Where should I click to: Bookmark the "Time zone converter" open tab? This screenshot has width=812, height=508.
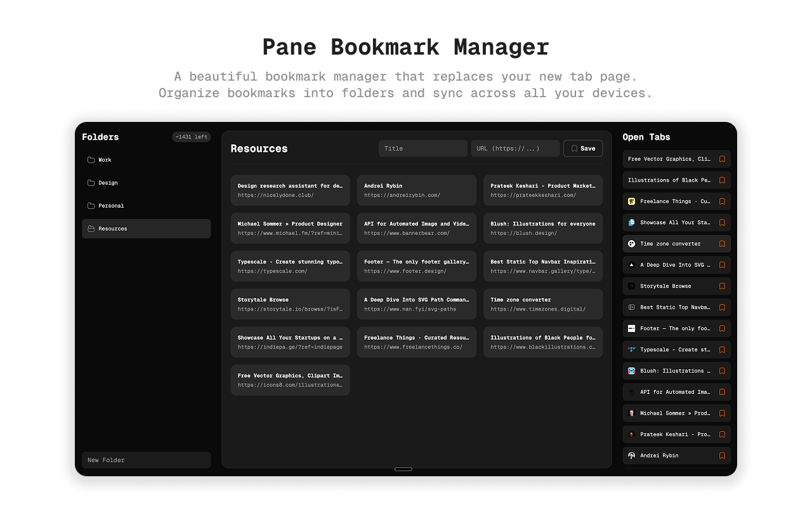point(722,243)
